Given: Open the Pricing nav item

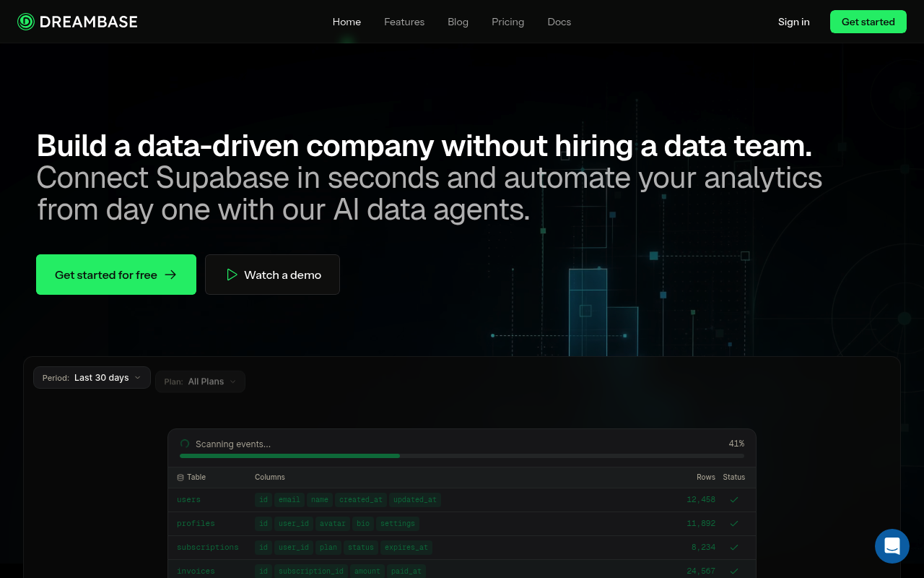Looking at the screenshot, I should [x=508, y=22].
